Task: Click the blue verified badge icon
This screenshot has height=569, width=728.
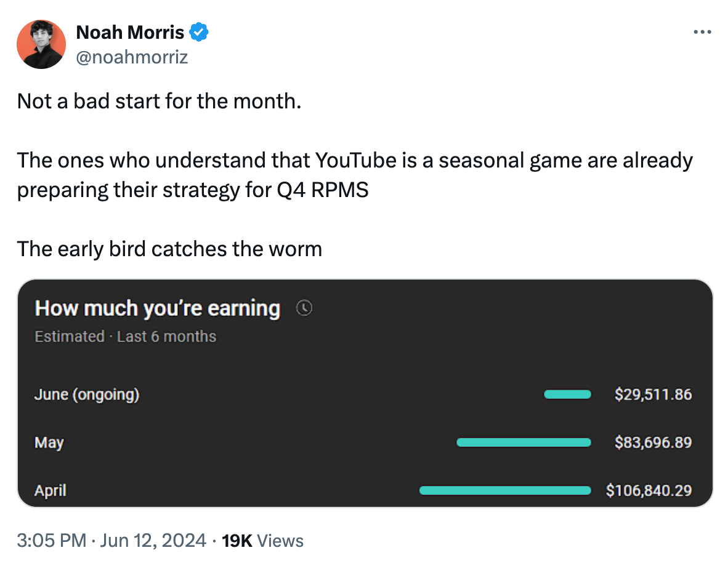Action: [x=199, y=32]
